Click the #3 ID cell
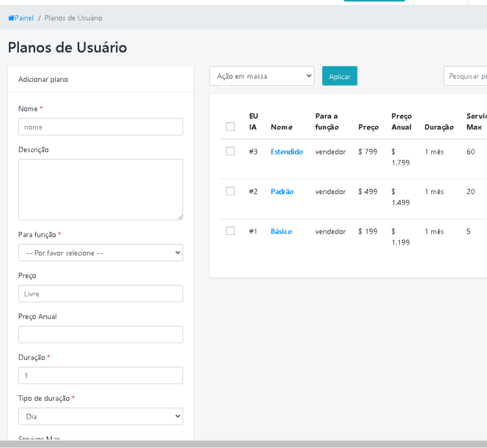 253,151
